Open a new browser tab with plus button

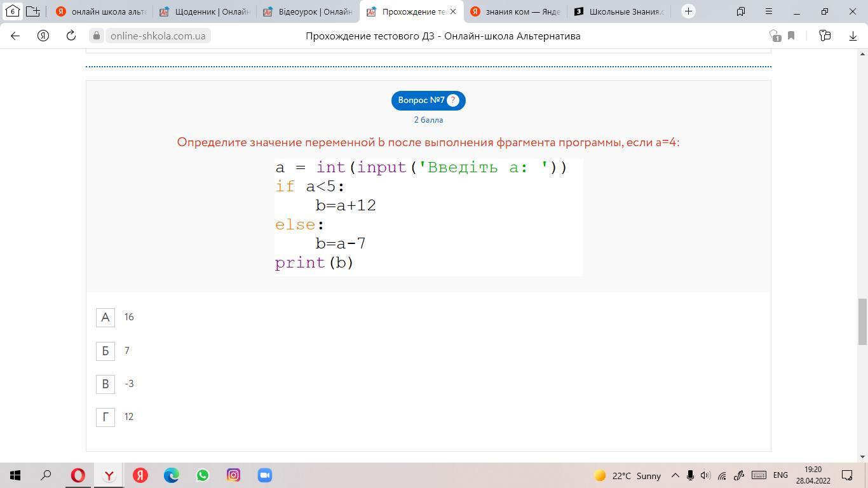(x=688, y=11)
